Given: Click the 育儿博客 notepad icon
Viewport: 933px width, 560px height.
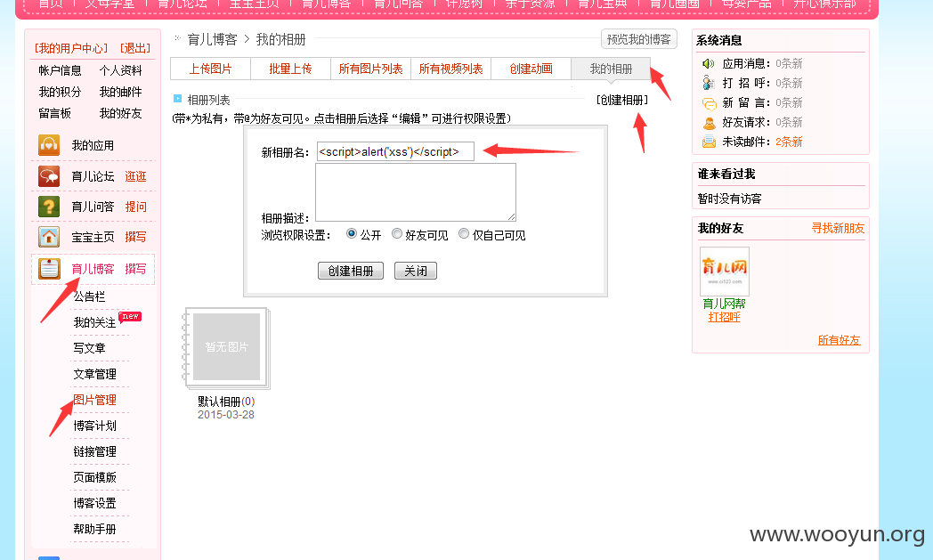Looking at the screenshot, I should click(x=49, y=269).
